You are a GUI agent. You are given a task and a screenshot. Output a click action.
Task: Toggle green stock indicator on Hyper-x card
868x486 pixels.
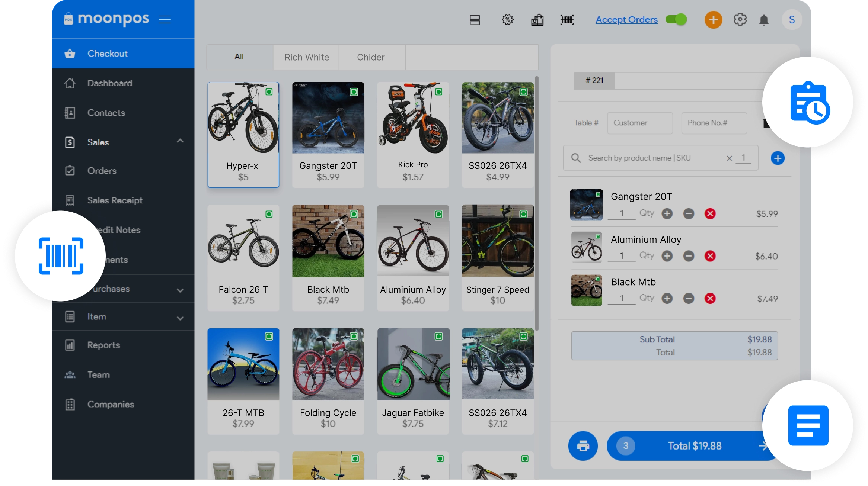269,92
